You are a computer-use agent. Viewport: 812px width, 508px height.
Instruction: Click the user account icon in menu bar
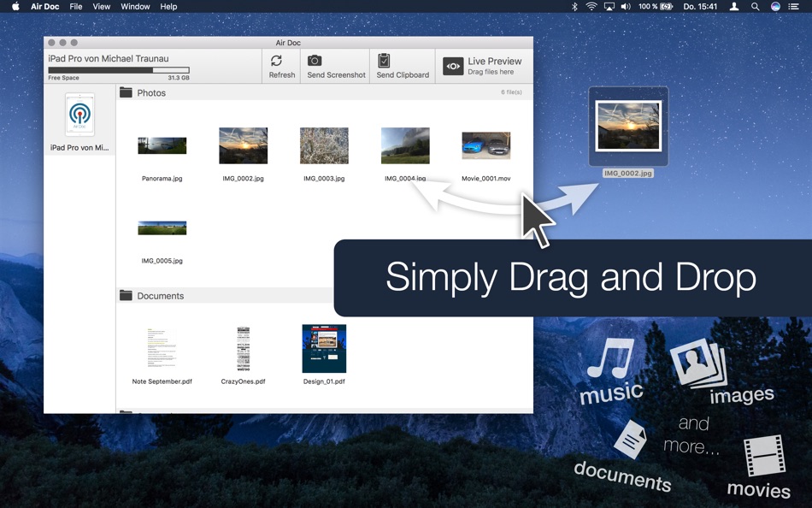(734, 6)
